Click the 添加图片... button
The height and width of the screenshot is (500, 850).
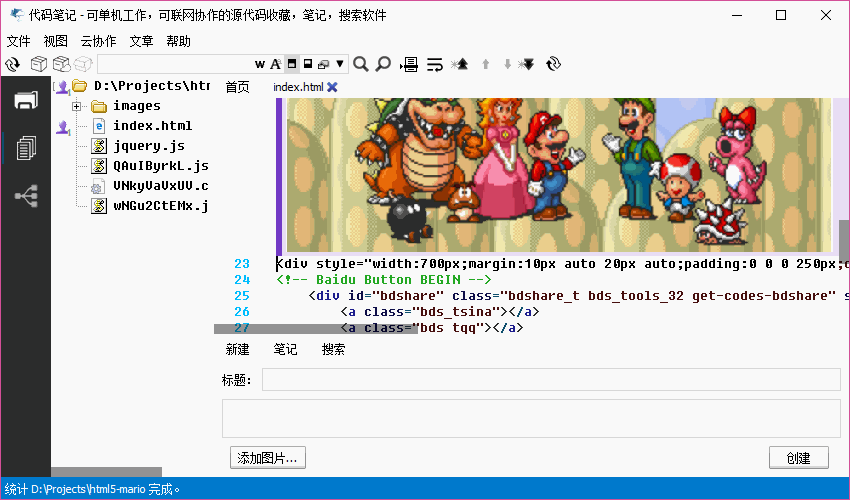click(268, 458)
